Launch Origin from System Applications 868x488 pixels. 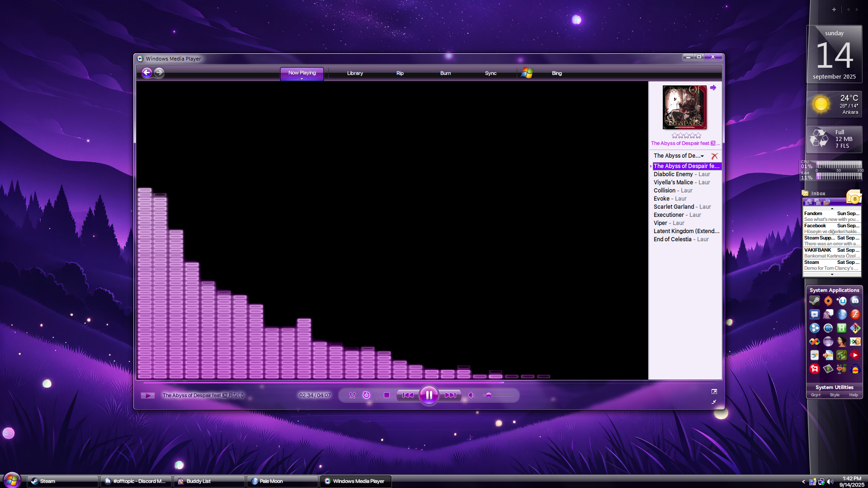pos(828,301)
